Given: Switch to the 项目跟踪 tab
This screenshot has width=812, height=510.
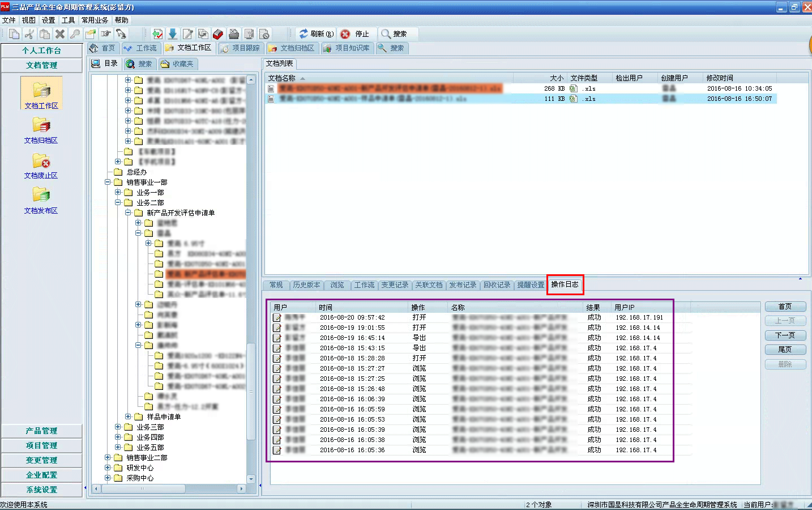Looking at the screenshot, I should click(x=240, y=48).
